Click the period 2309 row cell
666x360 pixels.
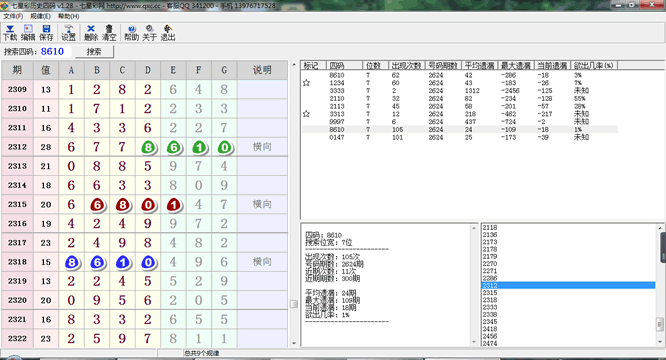(x=17, y=90)
